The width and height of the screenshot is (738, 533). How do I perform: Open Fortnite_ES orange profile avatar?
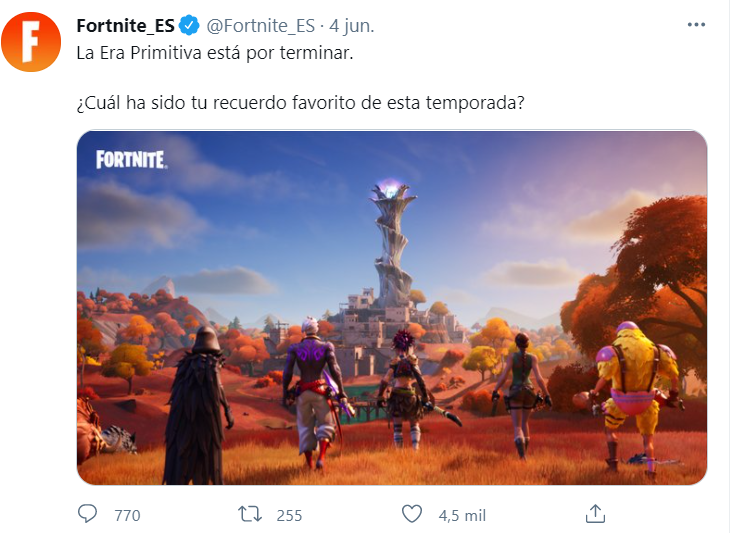31,42
